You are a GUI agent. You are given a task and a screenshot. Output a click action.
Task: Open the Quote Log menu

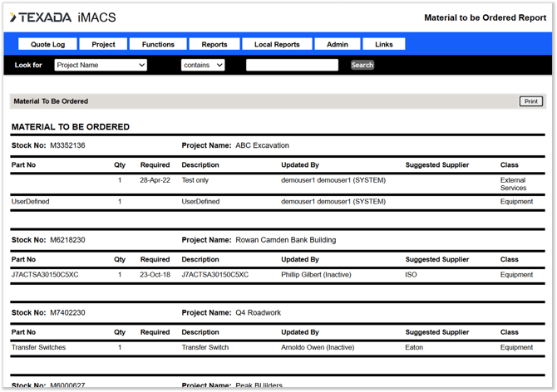point(47,44)
